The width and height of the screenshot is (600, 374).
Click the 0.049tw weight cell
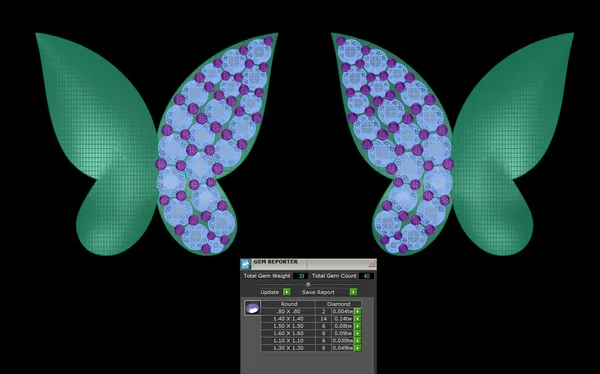[x=342, y=348]
